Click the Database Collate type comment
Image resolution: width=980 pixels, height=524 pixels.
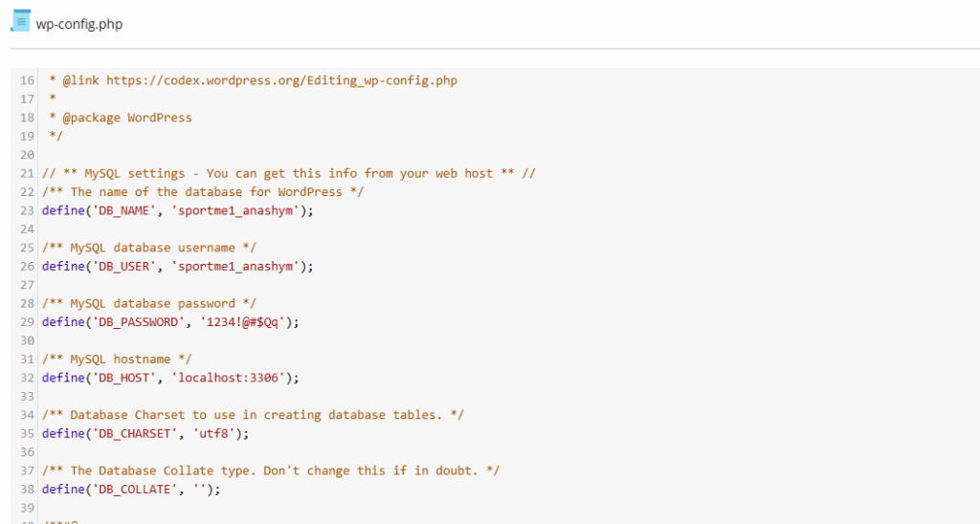pos(271,470)
